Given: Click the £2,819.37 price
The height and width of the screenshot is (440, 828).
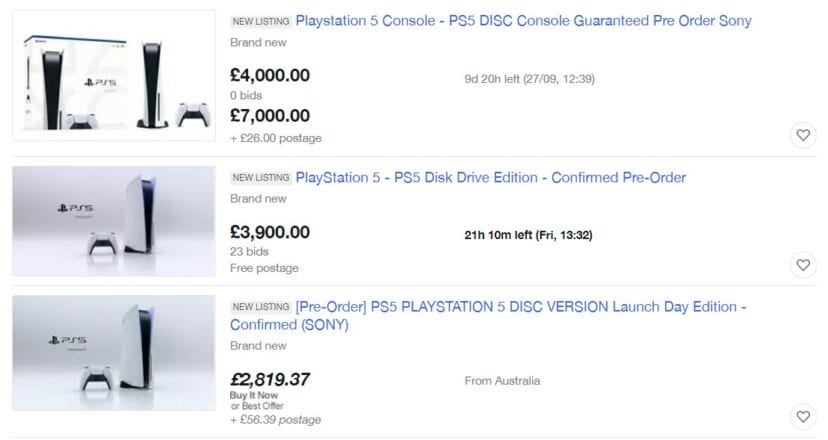Looking at the screenshot, I should tap(270, 380).
